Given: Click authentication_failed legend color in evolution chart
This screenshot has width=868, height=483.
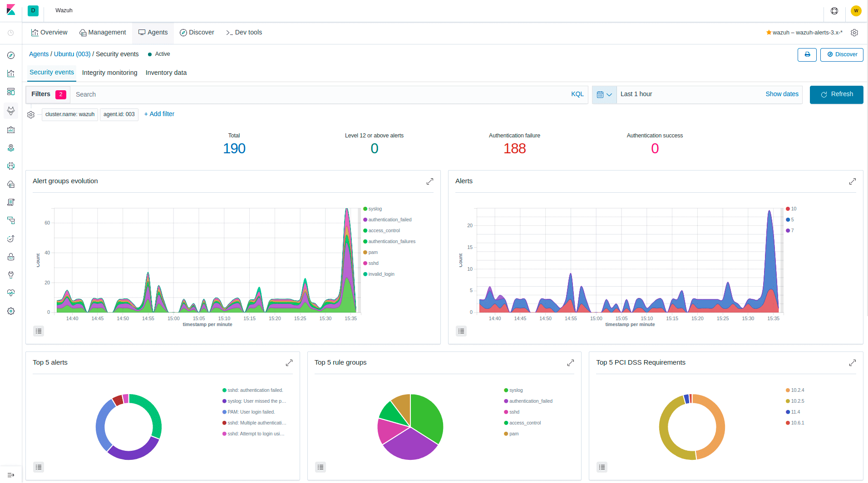Looking at the screenshot, I should pyautogui.click(x=365, y=220).
